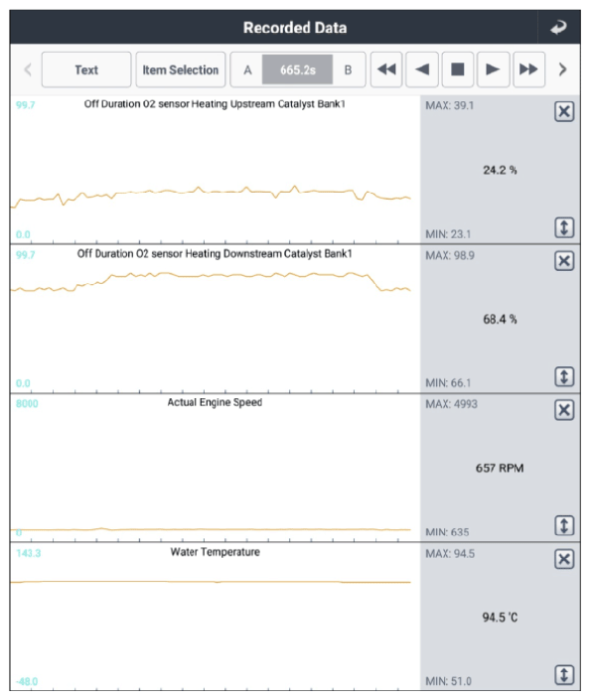Click the fast-forward playback button

(x=528, y=70)
